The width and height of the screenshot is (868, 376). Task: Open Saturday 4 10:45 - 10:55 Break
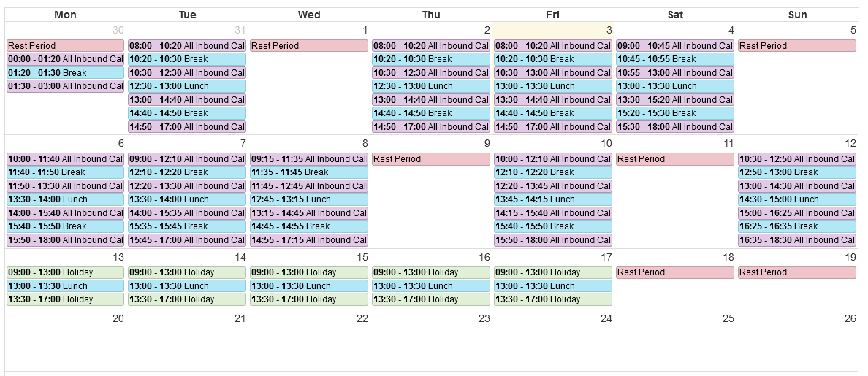click(x=675, y=59)
